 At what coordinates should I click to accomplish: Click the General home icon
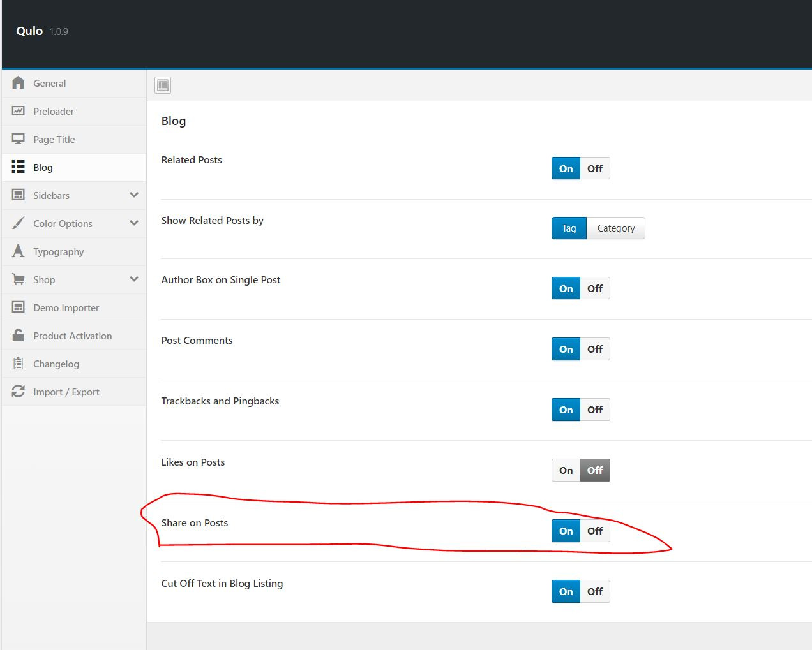coord(19,83)
